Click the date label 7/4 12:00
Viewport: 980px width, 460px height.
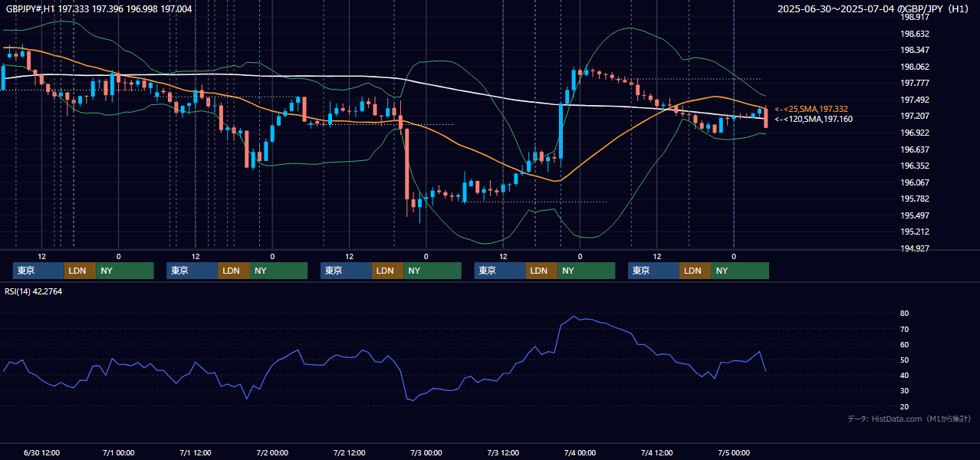657,453
